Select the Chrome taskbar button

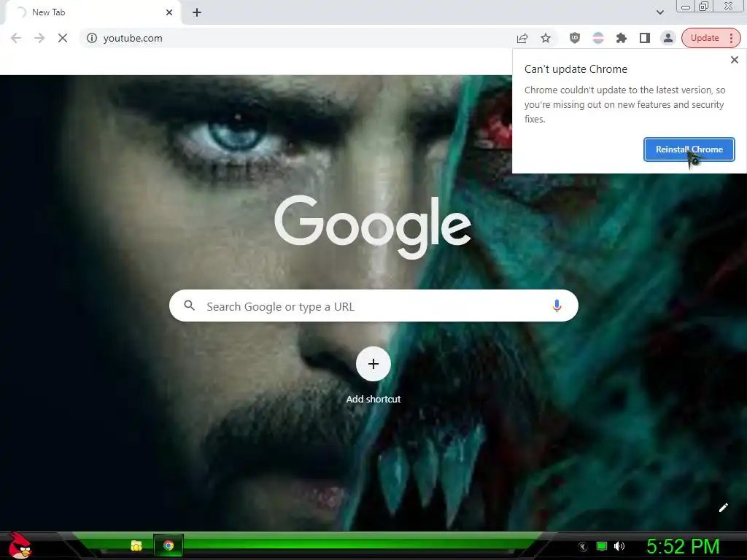(x=169, y=545)
